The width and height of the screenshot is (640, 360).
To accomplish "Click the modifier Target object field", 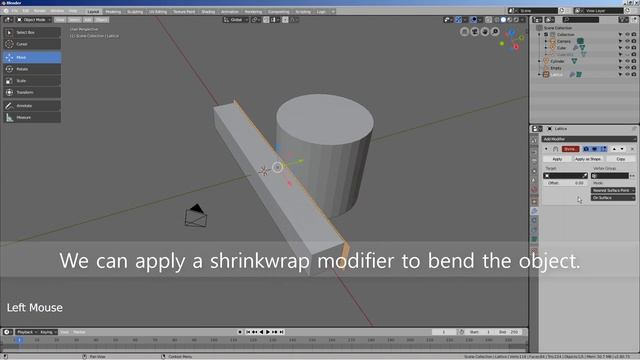I will click(x=566, y=176).
